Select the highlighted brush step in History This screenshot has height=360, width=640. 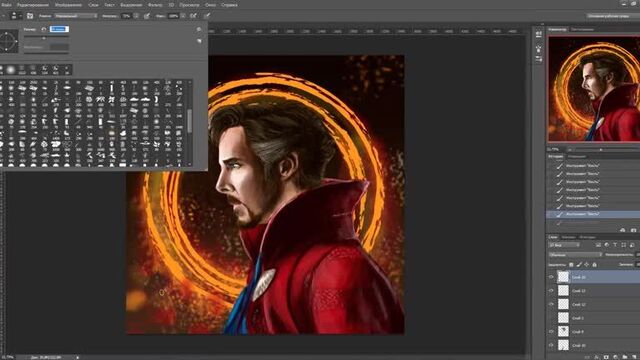[593, 214]
